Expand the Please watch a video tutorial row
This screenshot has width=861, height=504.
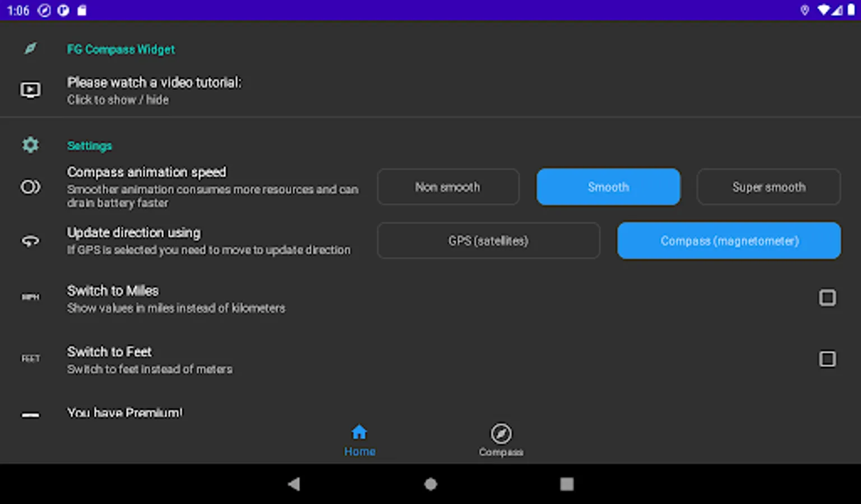pos(430,90)
